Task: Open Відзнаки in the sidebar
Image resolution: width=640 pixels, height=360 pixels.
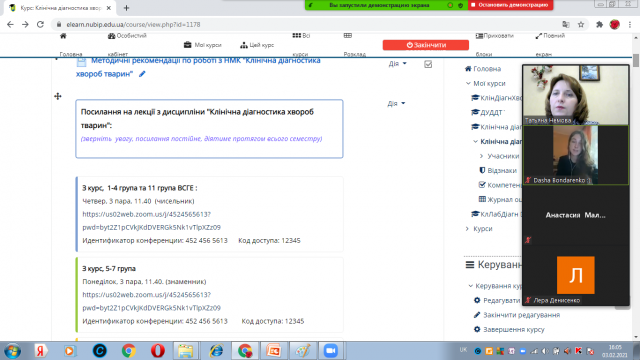Action: pos(498,171)
